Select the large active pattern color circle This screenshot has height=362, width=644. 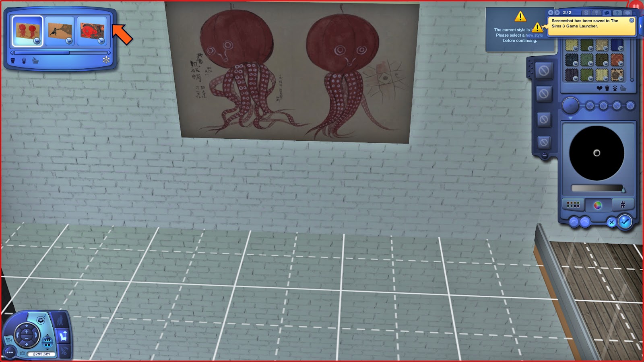click(x=570, y=105)
